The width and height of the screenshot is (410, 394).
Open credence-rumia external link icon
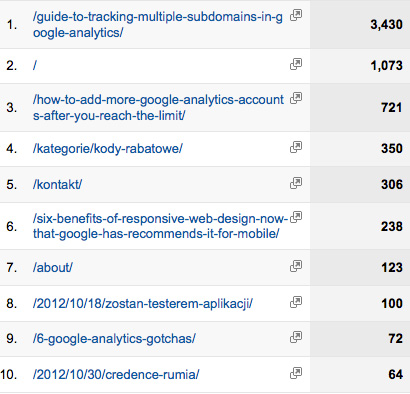point(296,373)
